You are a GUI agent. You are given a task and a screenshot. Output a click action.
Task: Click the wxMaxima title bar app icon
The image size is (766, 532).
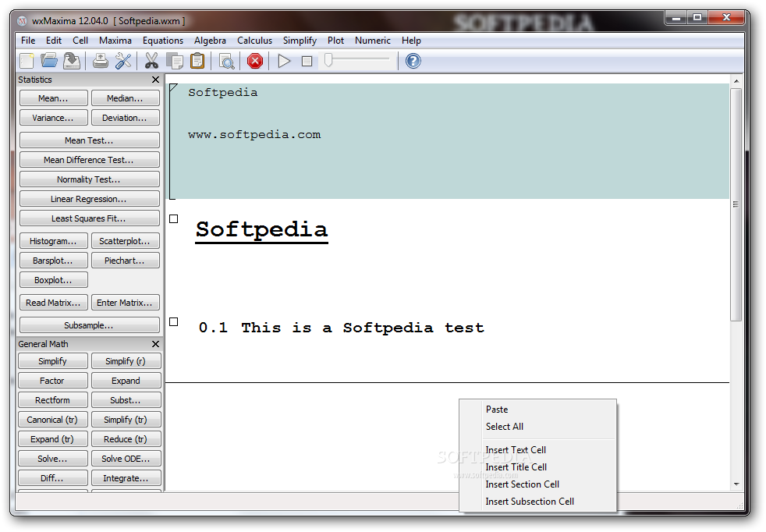click(22, 21)
